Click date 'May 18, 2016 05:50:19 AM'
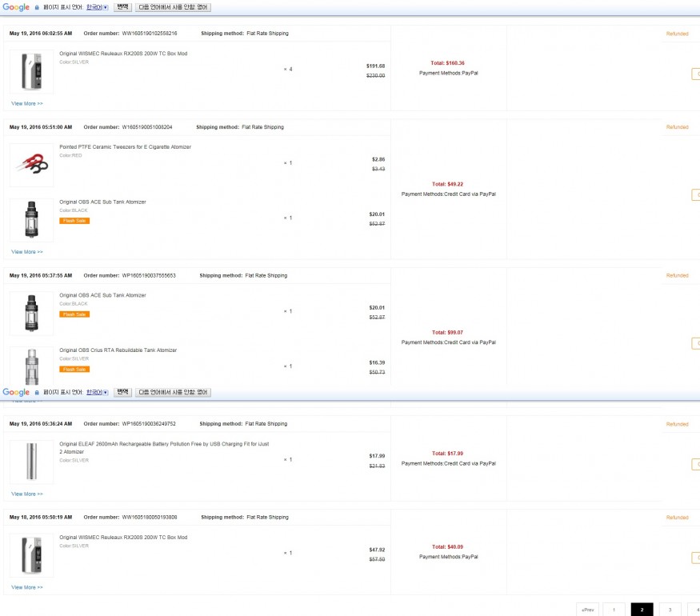Image resolution: width=700 pixels, height=616 pixels. [x=41, y=518]
